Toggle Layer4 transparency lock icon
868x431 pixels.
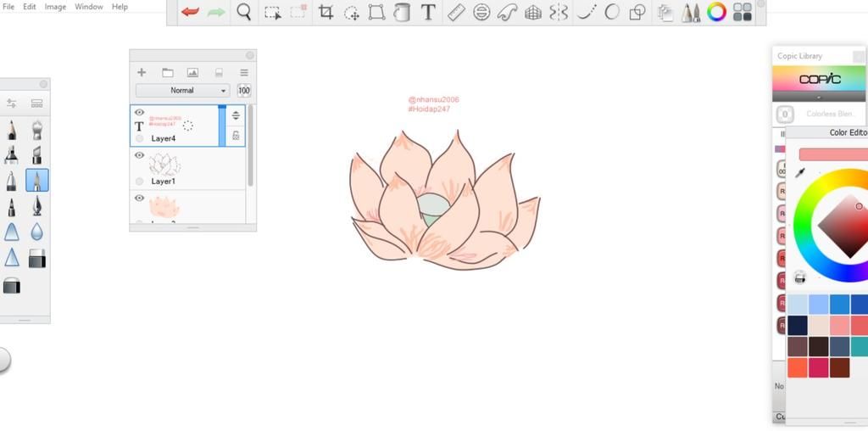tap(236, 135)
